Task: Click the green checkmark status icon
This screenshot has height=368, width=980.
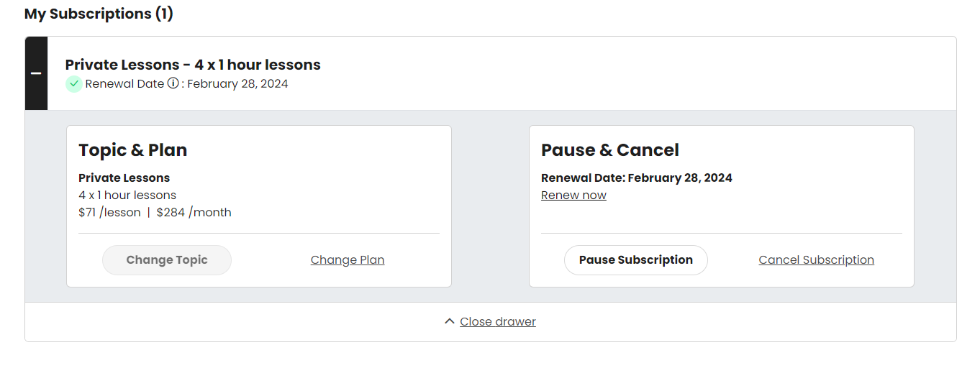Action: pos(73,84)
